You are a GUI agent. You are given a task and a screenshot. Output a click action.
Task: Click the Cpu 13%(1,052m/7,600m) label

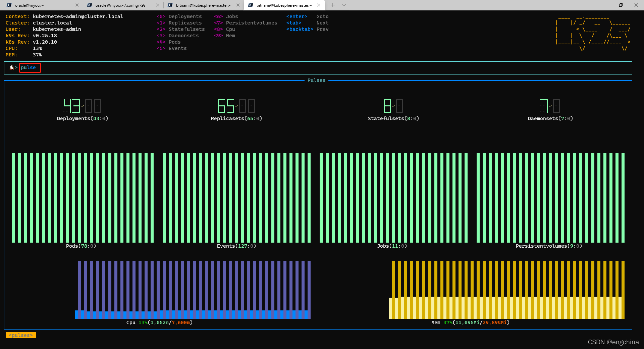click(x=159, y=322)
